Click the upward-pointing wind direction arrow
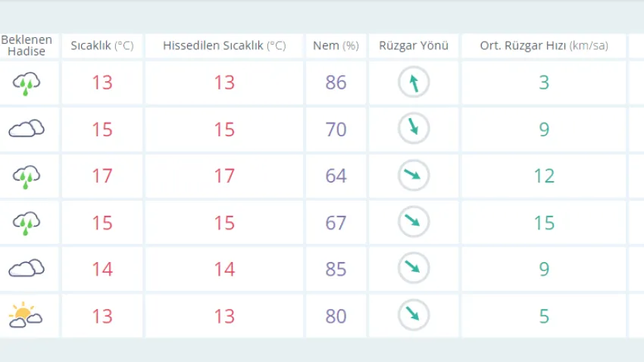The image size is (644, 362). (414, 83)
